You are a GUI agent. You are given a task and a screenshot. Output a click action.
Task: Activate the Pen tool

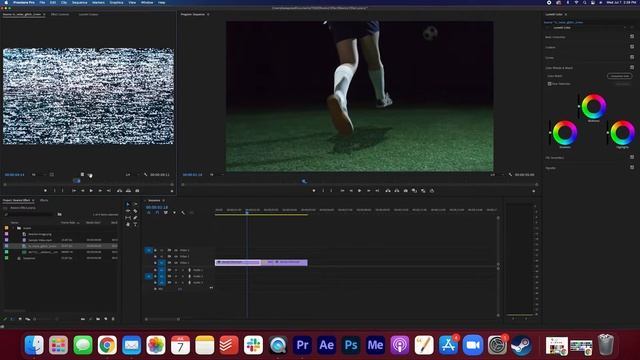135,218
